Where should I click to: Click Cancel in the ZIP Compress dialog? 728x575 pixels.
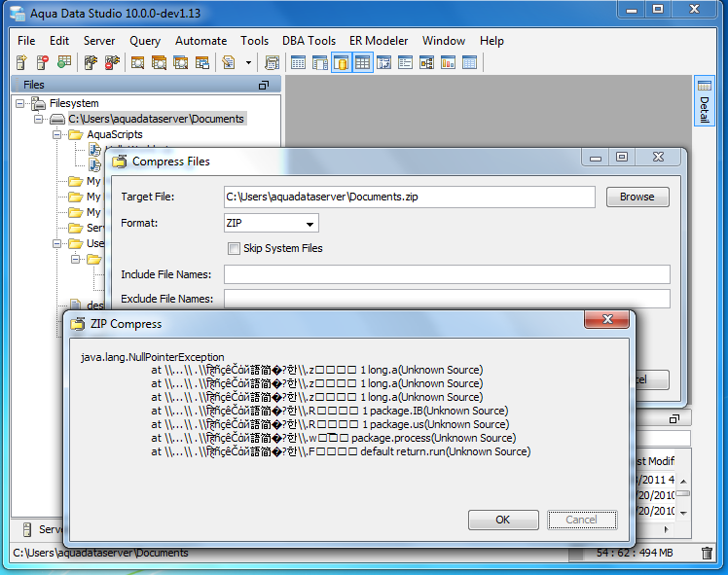point(582,520)
